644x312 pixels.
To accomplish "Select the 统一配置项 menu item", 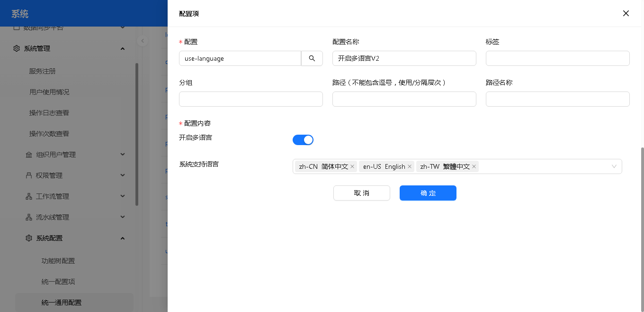I will (58, 282).
